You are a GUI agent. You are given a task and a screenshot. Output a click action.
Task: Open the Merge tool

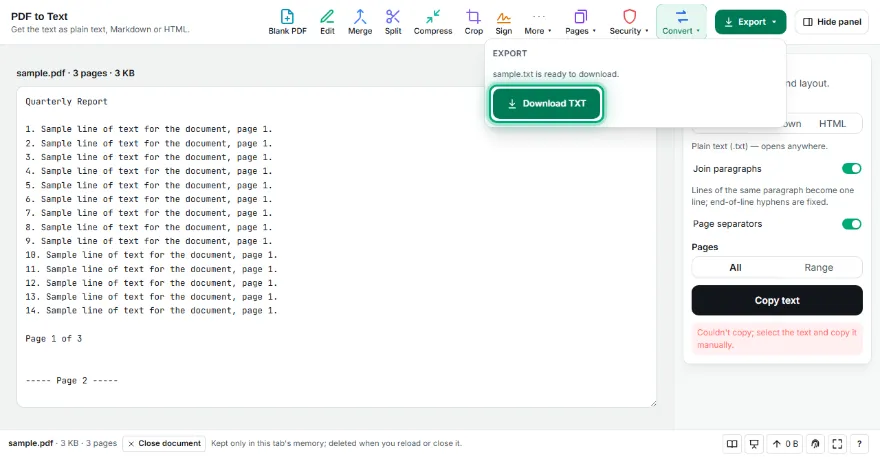[360, 22]
